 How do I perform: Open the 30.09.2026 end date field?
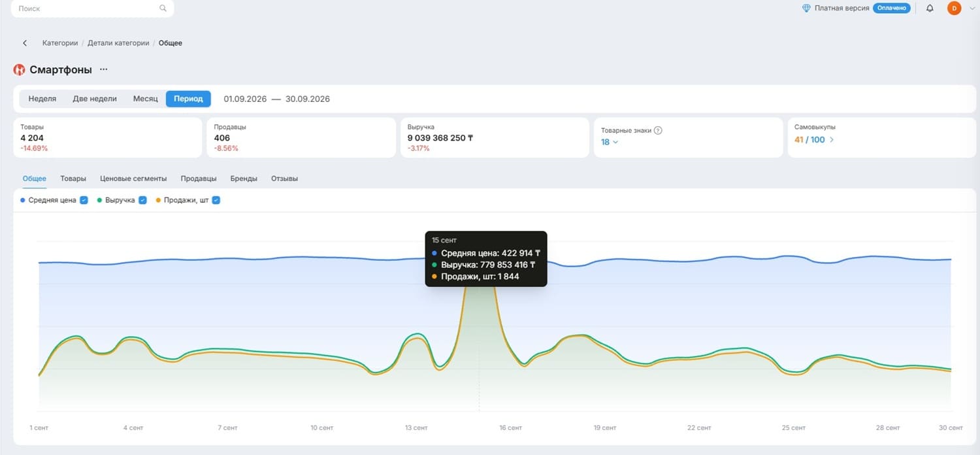click(x=308, y=99)
